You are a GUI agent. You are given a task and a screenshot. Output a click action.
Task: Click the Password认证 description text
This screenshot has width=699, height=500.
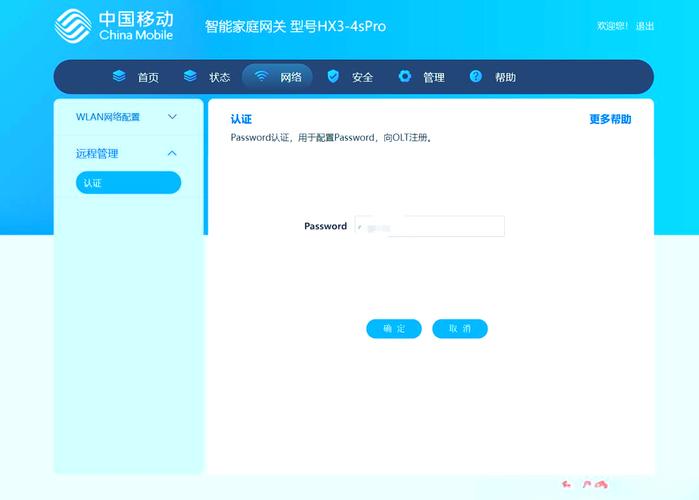coord(331,138)
